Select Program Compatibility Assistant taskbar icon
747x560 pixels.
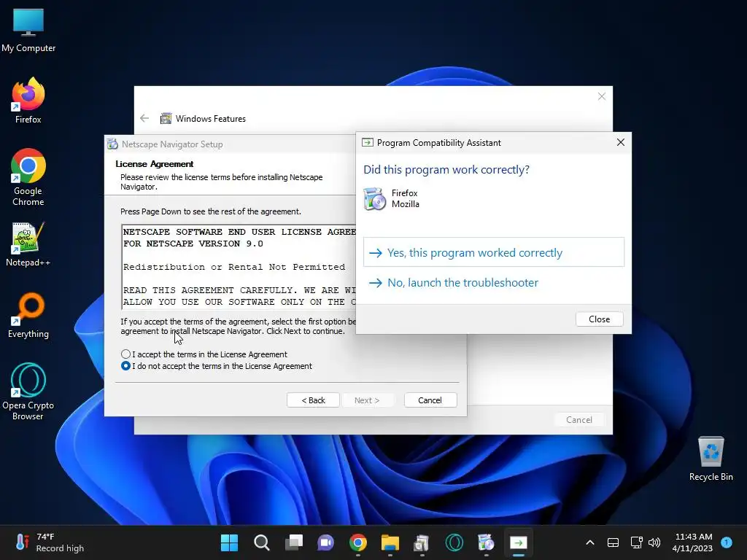(519, 542)
